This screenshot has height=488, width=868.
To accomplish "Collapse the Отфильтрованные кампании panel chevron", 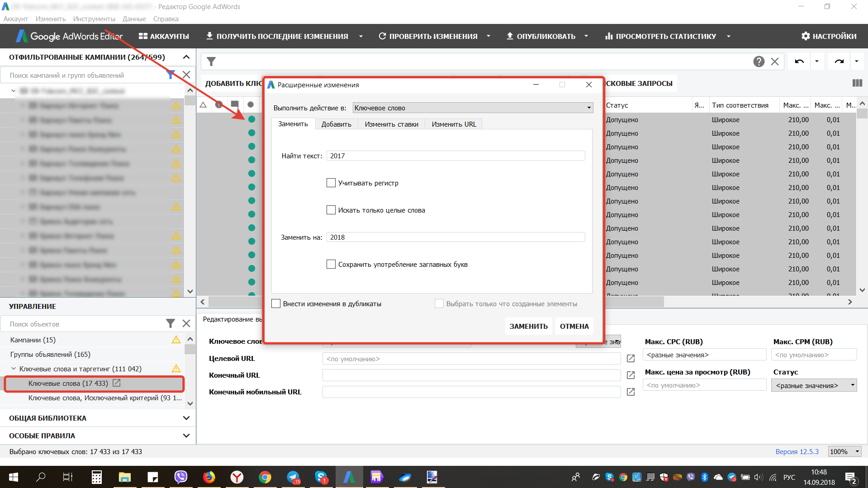I will point(186,57).
